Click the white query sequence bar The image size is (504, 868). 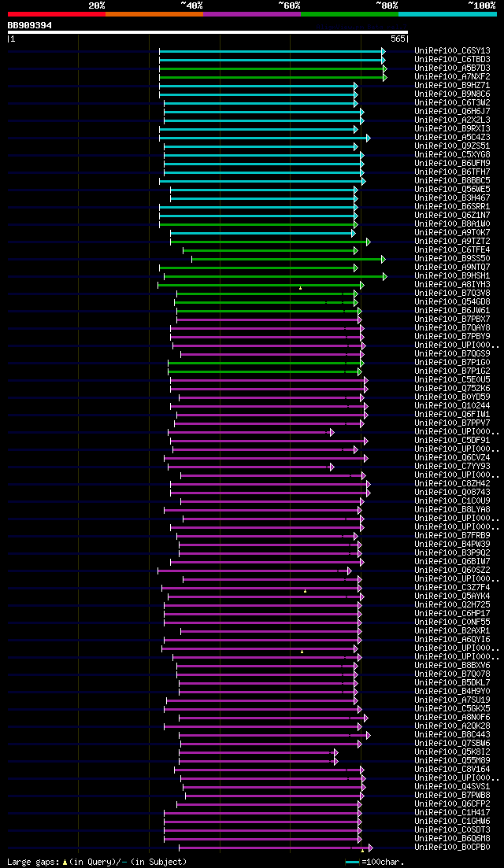point(208,32)
